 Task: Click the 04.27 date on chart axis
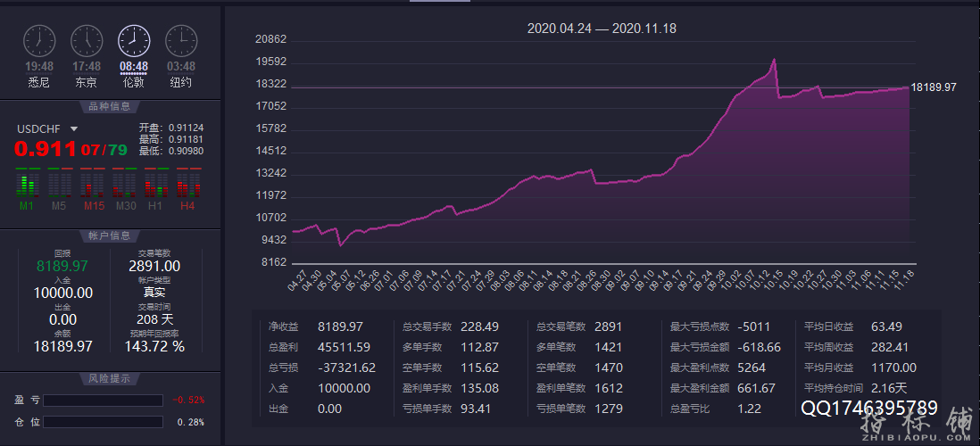[x=299, y=280]
